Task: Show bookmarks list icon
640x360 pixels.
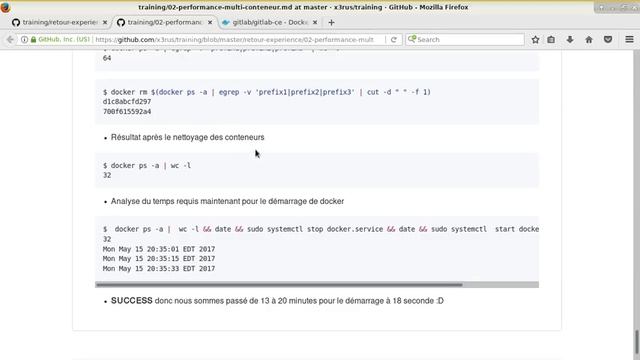Action: (551, 40)
